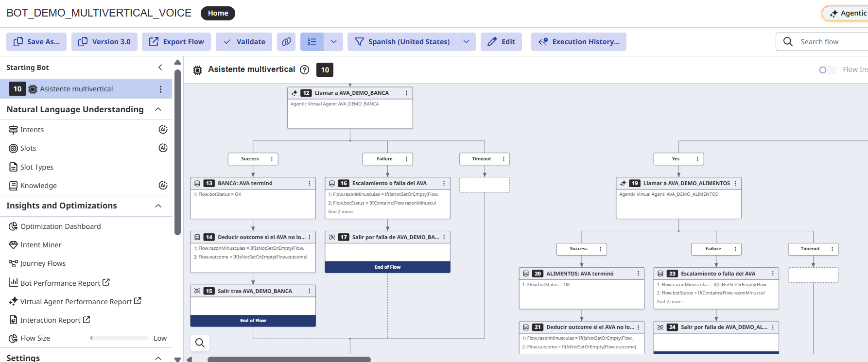Open Intents in the sidebar
This screenshot has width=868, height=362.
pos(32,130)
